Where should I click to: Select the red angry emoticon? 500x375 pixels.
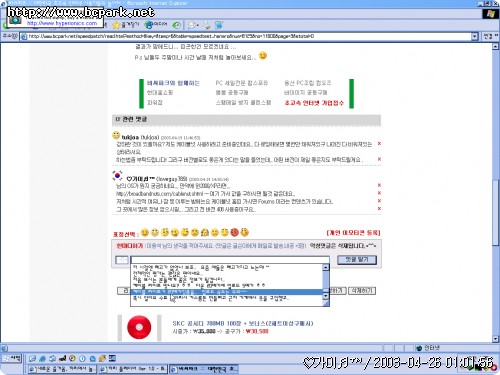pyautogui.click(x=235, y=232)
